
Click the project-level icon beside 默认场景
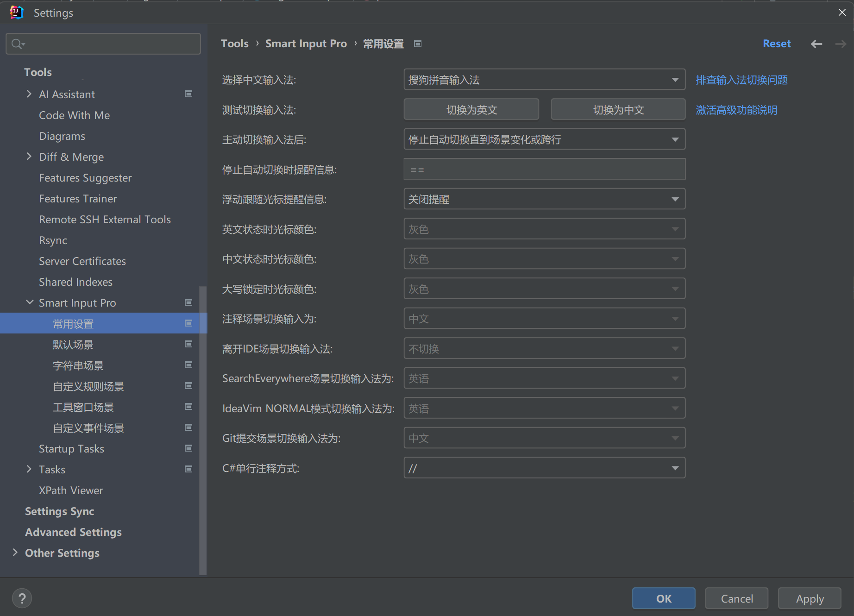coord(188,344)
